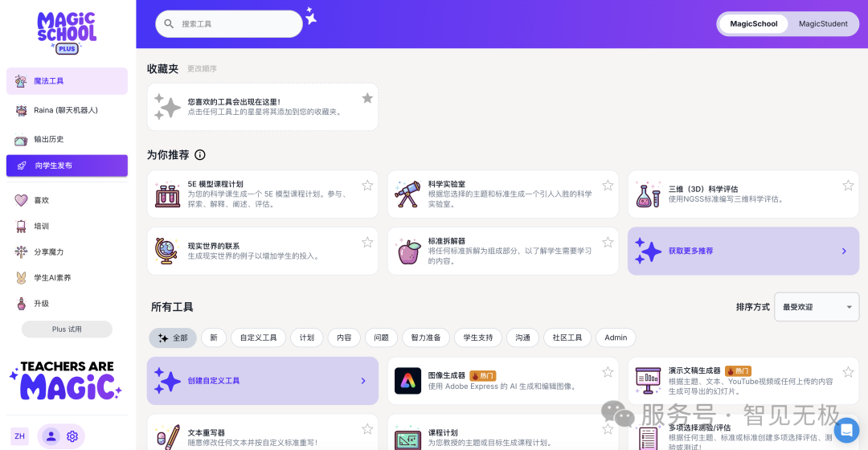Select the 沟通 filter chip
868x450 pixels.
tap(522, 337)
